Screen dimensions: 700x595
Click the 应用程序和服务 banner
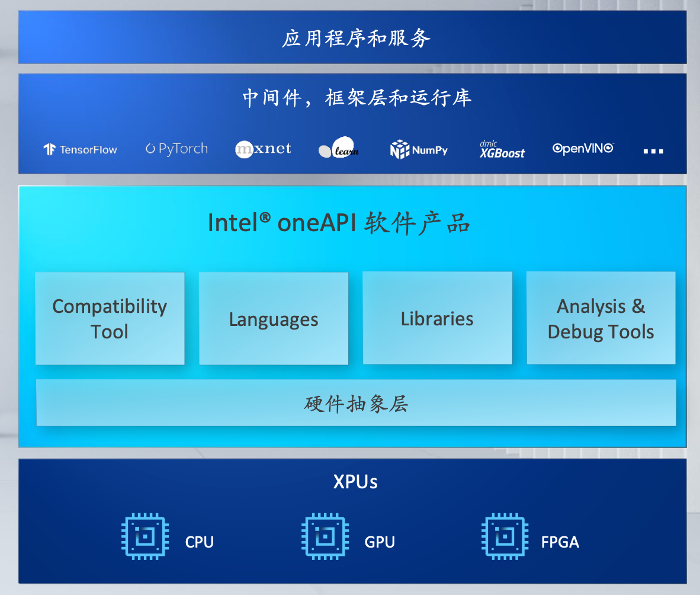[x=353, y=37]
